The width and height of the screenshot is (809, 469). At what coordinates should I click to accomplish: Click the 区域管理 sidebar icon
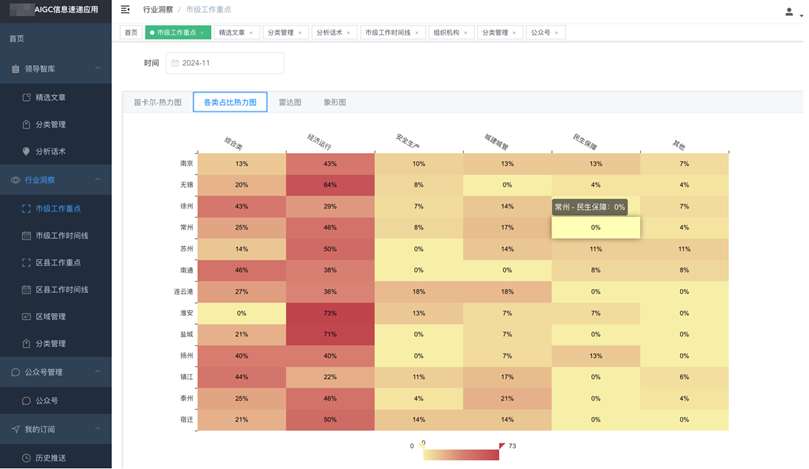click(x=26, y=317)
